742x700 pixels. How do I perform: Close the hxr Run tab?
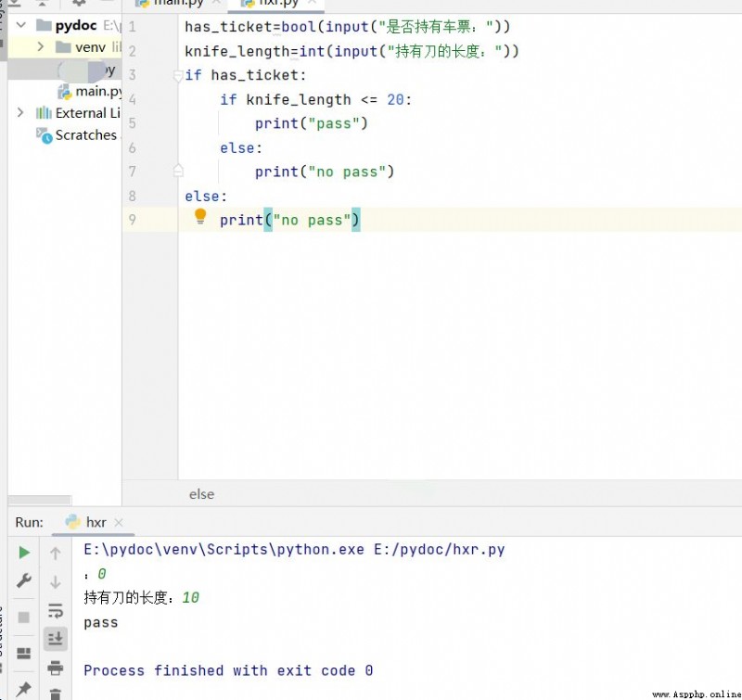pyautogui.click(x=119, y=522)
